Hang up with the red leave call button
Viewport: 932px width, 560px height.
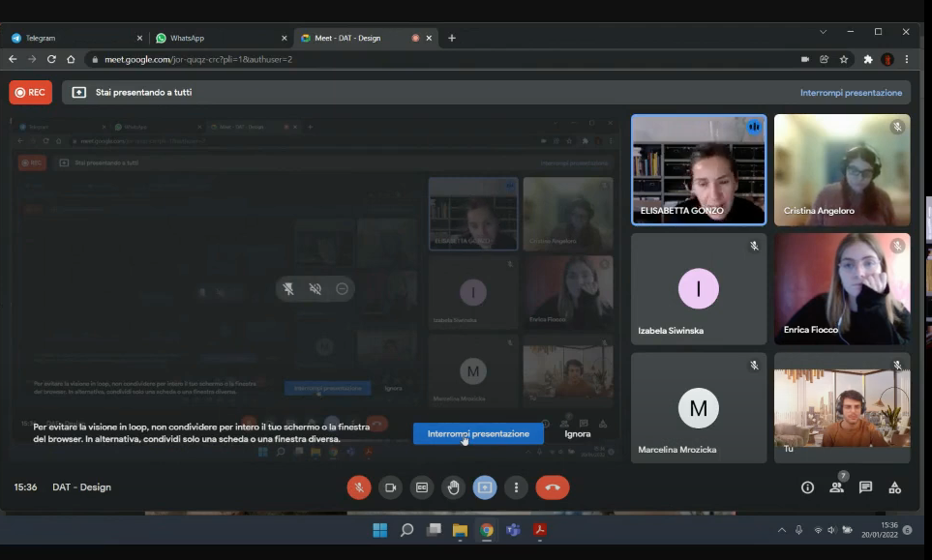[553, 487]
